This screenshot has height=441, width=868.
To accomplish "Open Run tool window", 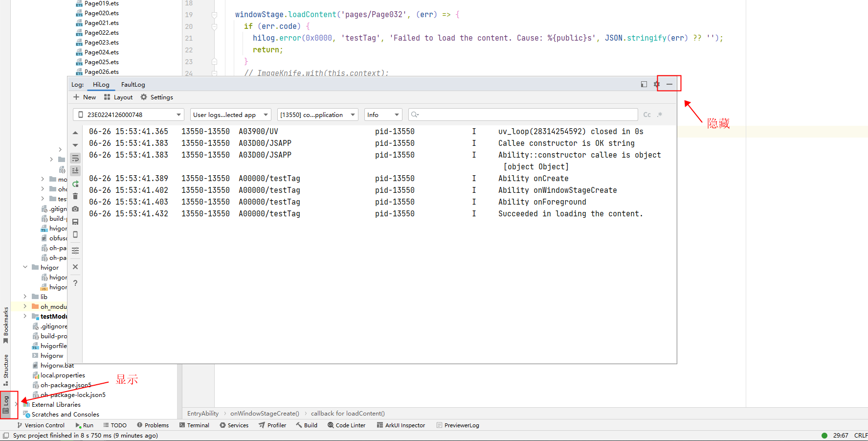I will [84, 425].
